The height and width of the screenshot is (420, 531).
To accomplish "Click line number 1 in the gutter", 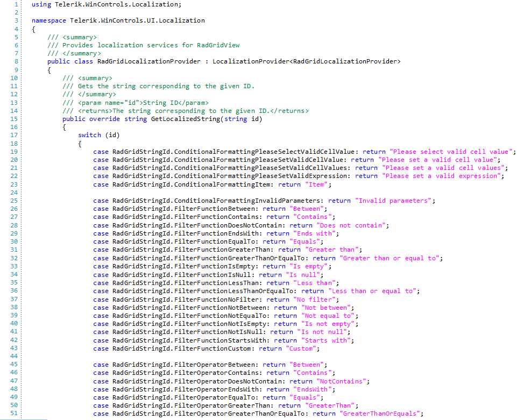I will click(x=16, y=4).
